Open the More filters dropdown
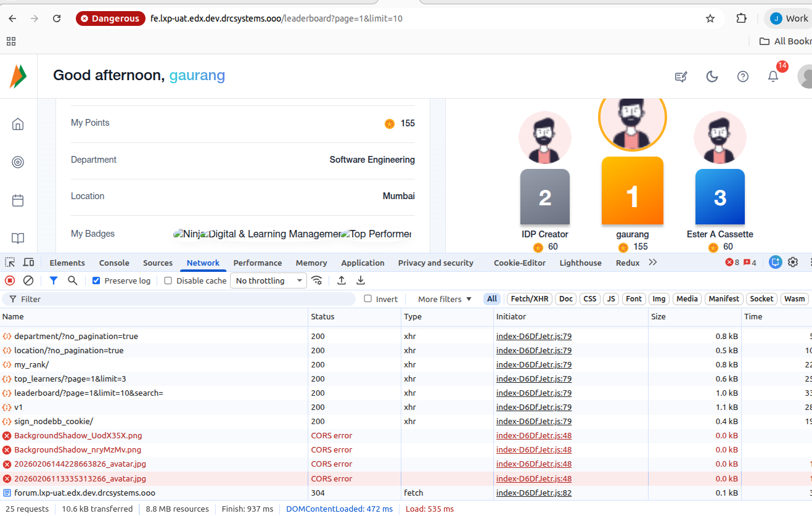Image resolution: width=812 pixels, height=516 pixels. coord(445,299)
